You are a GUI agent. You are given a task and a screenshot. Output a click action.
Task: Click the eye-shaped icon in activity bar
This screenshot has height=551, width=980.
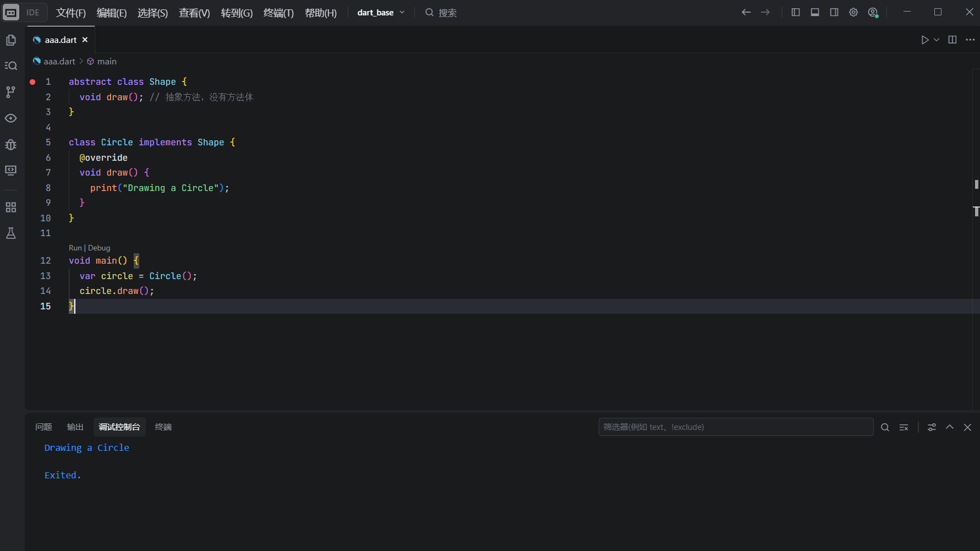point(11,118)
